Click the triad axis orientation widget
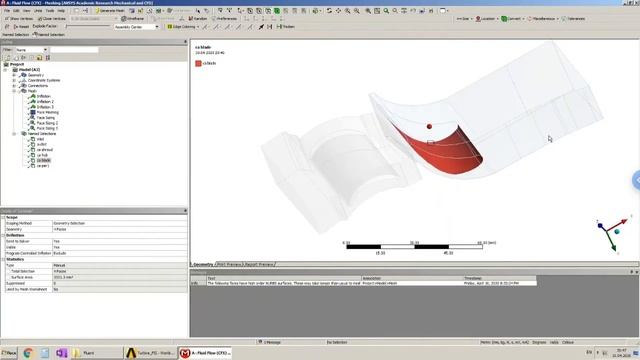640x360 pixels. [x=612, y=235]
